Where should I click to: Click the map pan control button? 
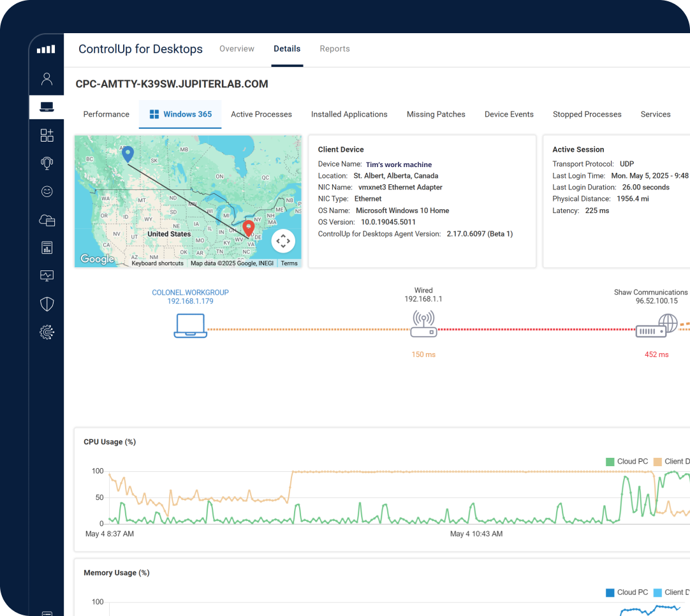click(283, 241)
